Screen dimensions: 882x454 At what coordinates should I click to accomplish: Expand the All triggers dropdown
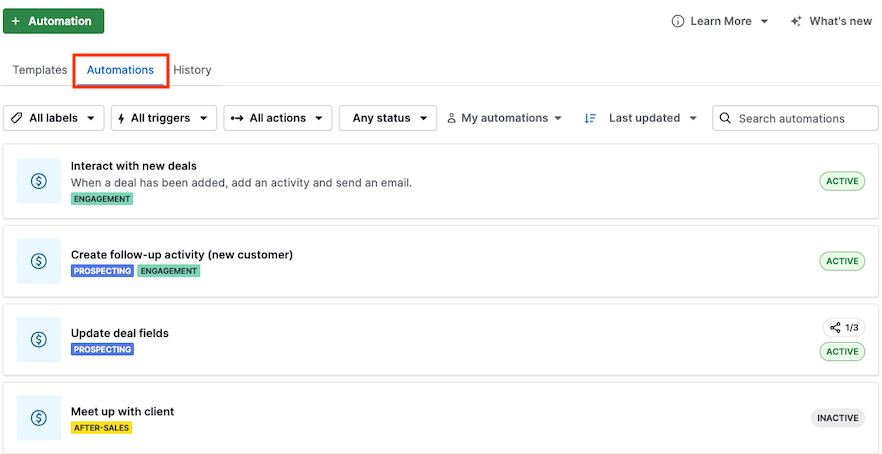(164, 118)
